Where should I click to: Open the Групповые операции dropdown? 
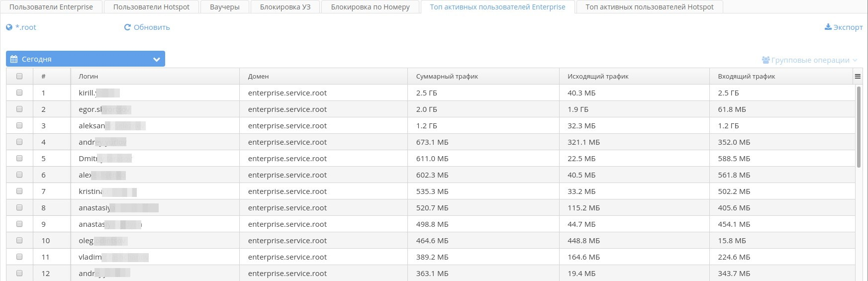click(x=810, y=60)
